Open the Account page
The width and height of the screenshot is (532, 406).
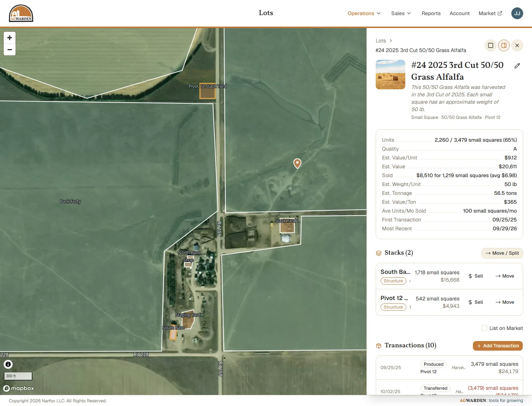click(x=460, y=13)
